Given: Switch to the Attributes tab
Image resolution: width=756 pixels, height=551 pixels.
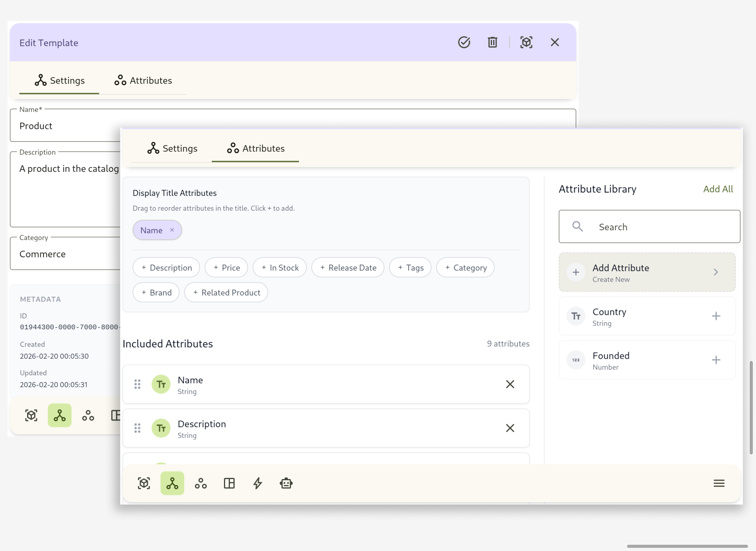Looking at the screenshot, I should coord(255,148).
